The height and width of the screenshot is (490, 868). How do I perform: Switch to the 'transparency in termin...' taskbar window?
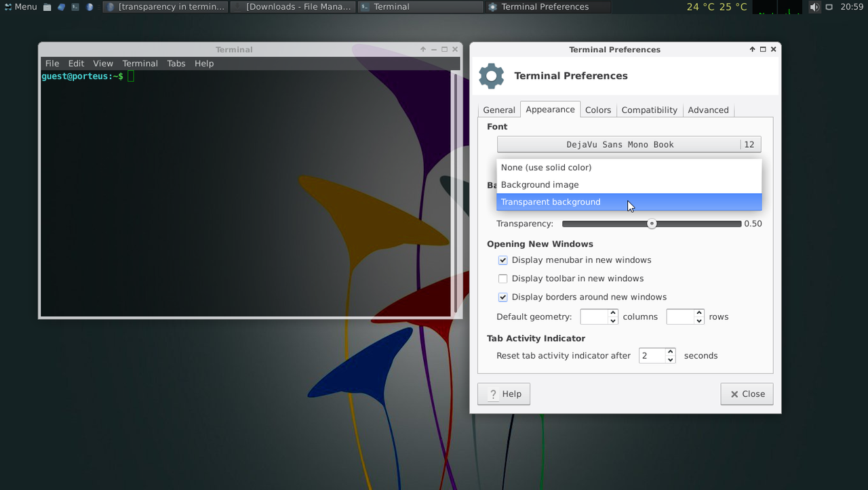click(x=165, y=7)
